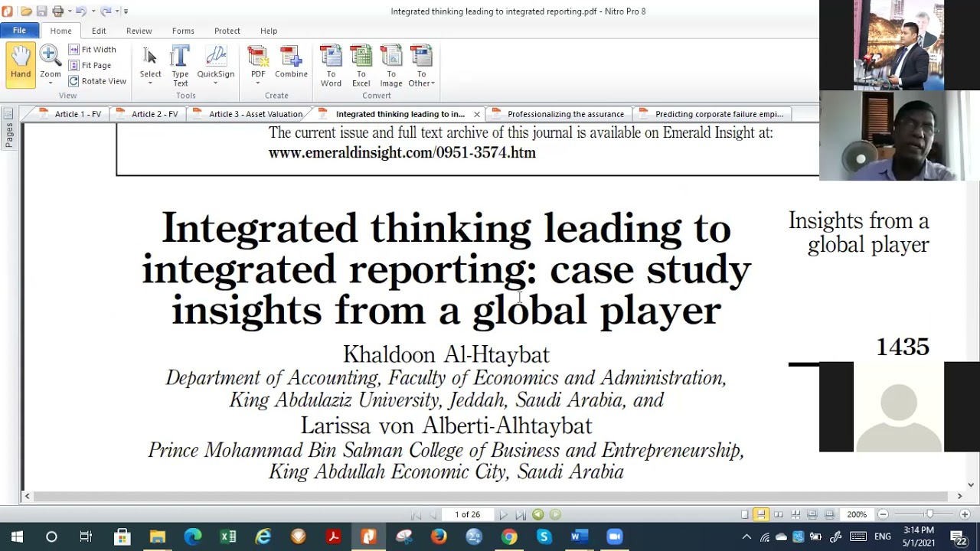Open the Protect ribbon tab
The image size is (980, 551).
pyautogui.click(x=227, y=31)
